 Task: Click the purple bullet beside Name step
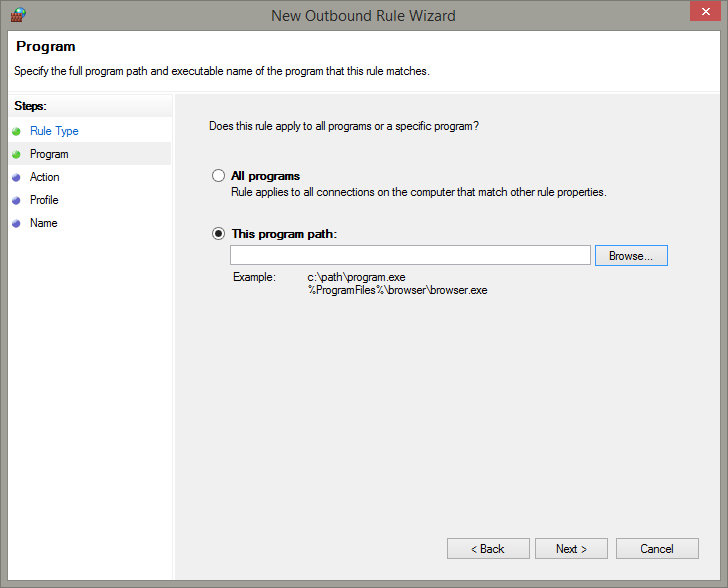coord(16,223)
